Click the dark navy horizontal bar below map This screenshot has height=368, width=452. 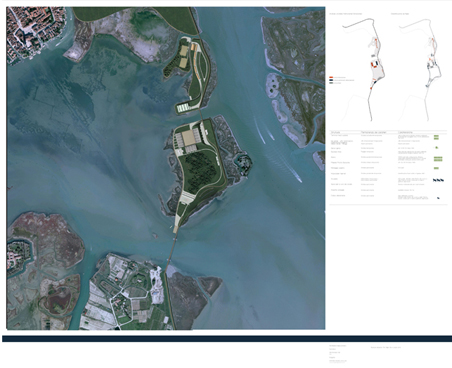pyautogui.click(x=227, y=339)
